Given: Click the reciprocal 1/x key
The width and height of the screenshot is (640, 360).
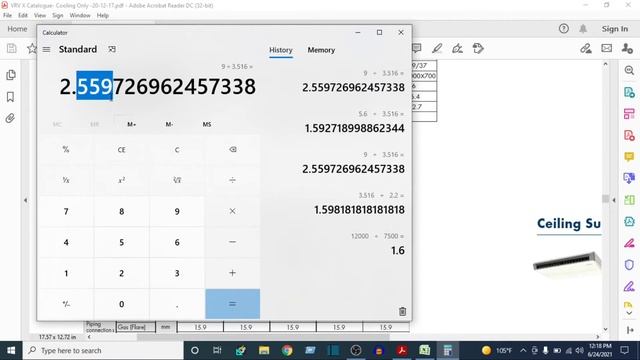Looking at the screenshot, I should click(x=66, y=180).
